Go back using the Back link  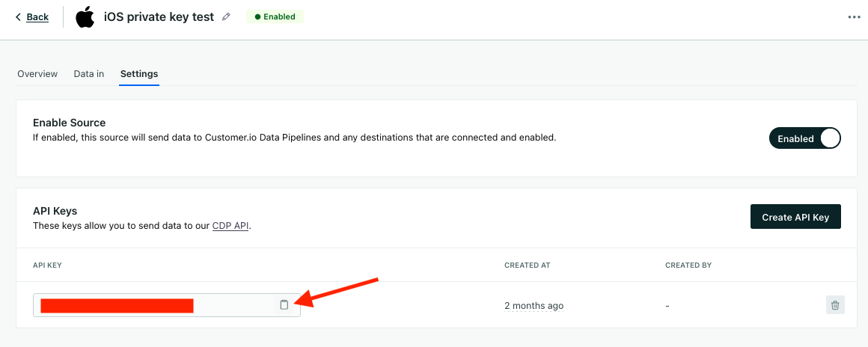pyautogui.click(x=37, y=17)
